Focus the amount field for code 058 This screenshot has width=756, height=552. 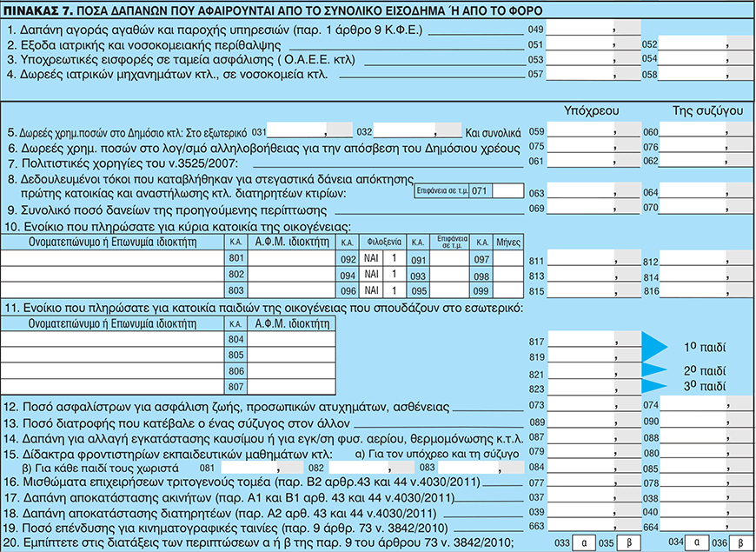coord(706,73)
